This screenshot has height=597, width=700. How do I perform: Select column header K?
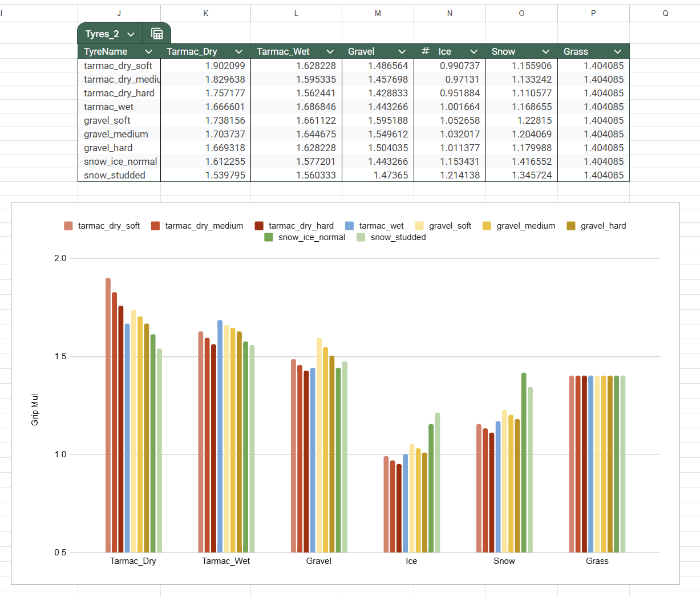(205, 13)
